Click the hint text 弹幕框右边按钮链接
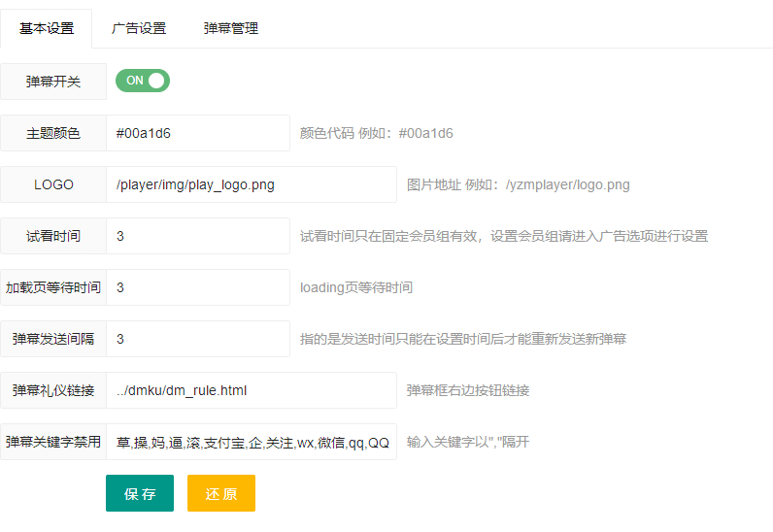This screenshot has width=773, height=532. click(x=468, y=390)
